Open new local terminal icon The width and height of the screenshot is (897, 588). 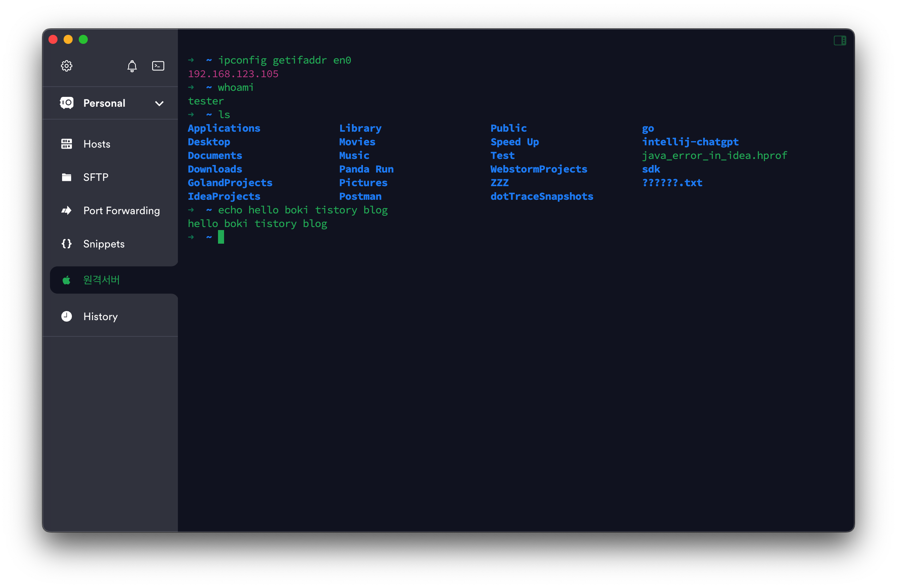(158, 66)
